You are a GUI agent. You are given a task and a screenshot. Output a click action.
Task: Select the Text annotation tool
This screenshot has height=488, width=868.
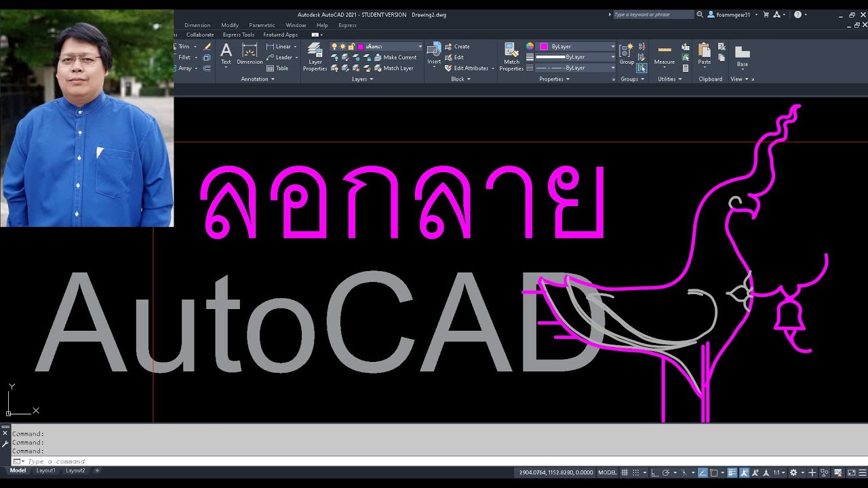(226, 54)
